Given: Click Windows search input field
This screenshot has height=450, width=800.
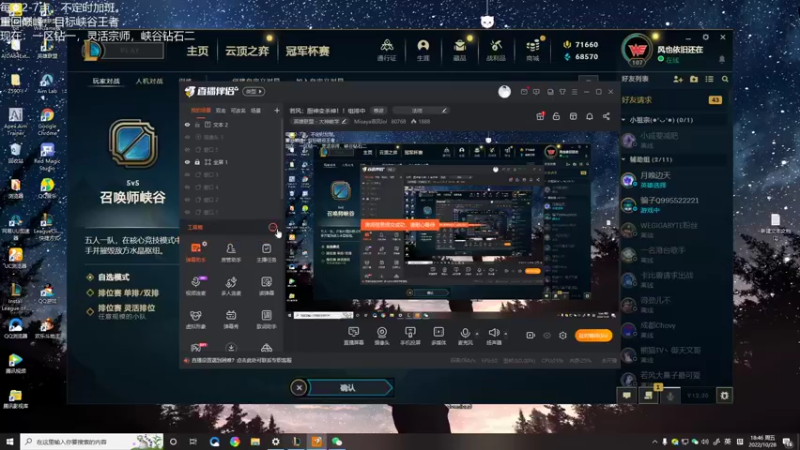Looking at the screenshot, I should pos(92,442).
